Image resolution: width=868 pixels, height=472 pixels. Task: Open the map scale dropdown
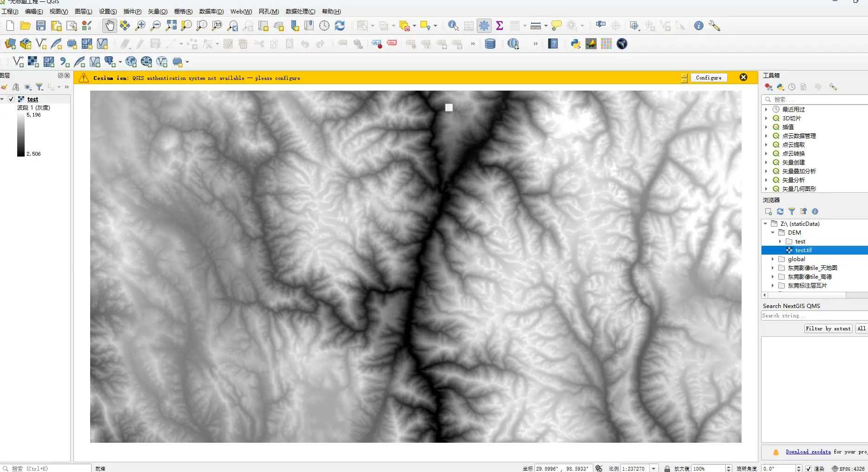coord(654,468)
